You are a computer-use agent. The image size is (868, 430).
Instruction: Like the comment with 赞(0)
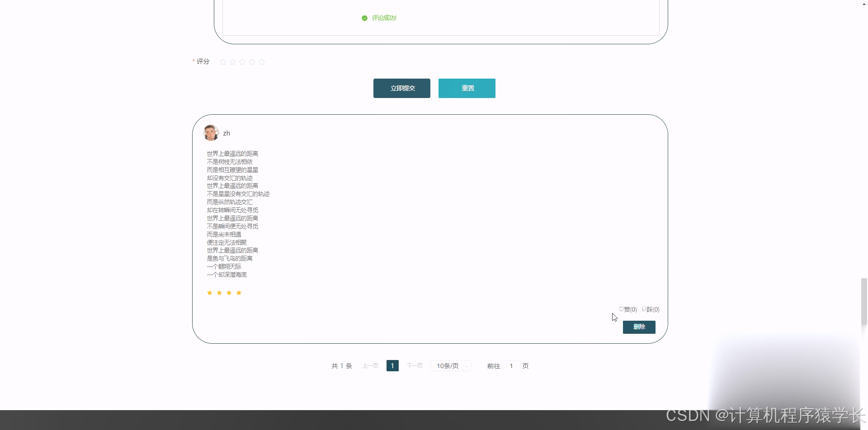point(628,309)
